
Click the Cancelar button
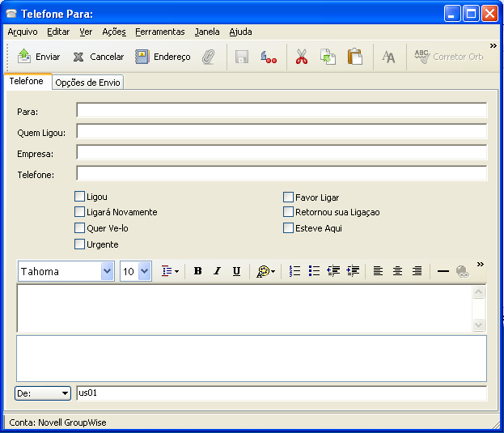[x=98, y=57]
